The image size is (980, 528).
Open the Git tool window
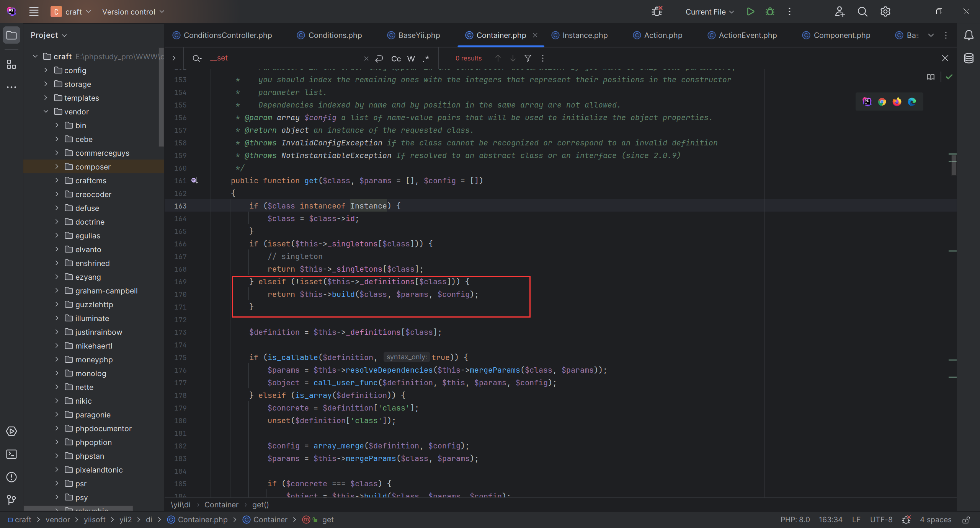[x=11, y=500]
